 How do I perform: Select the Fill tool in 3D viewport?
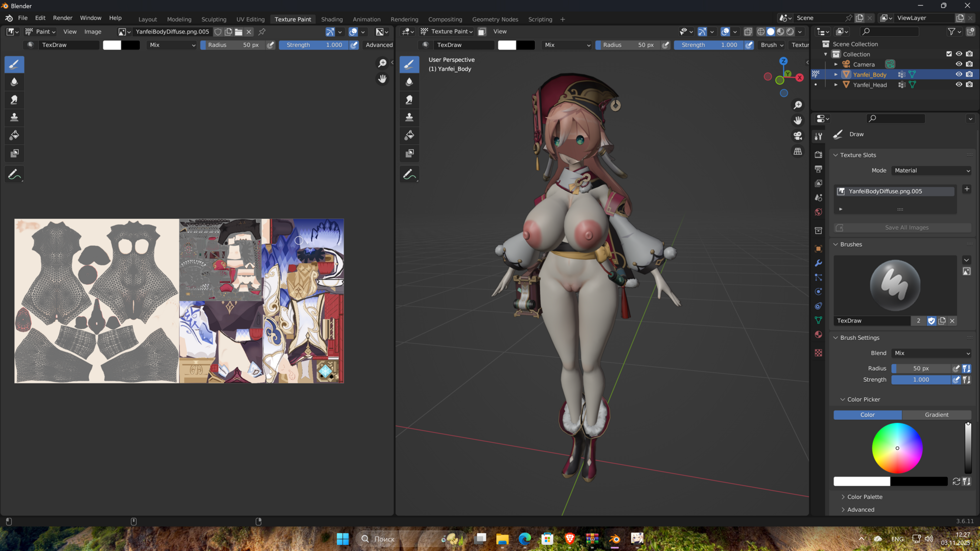(x=409, y=135)
